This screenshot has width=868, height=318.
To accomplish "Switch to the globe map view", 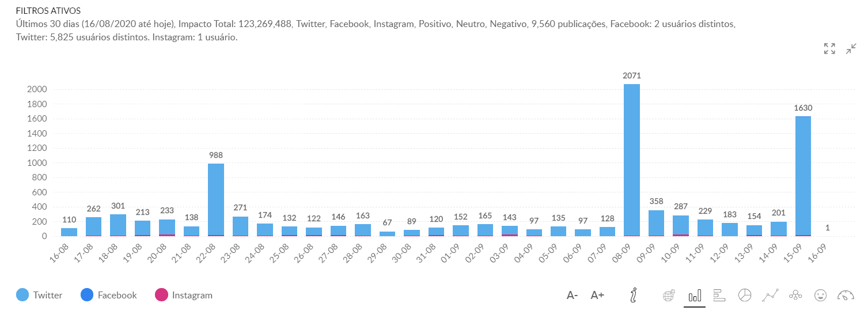I will click(669, 296).
